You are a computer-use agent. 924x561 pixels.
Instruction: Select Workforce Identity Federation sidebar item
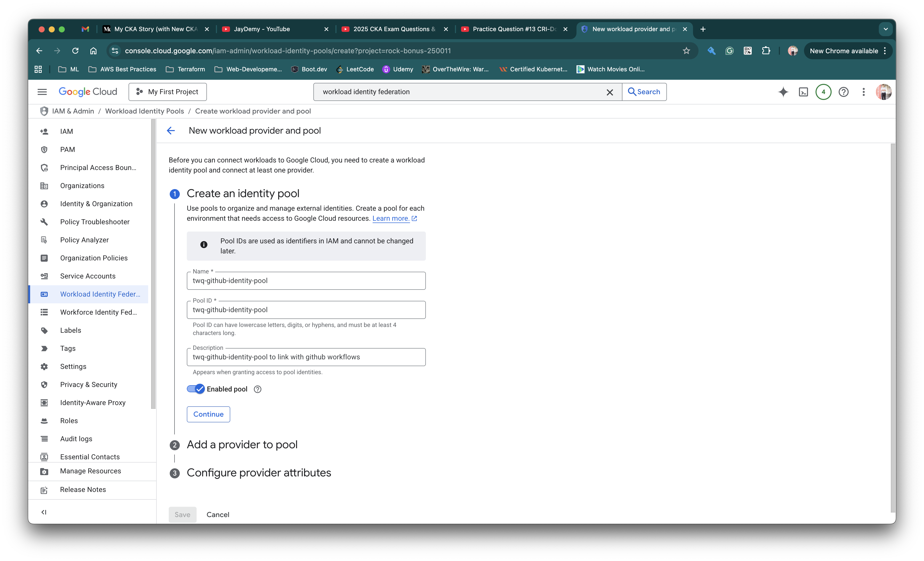click(88, 312)
